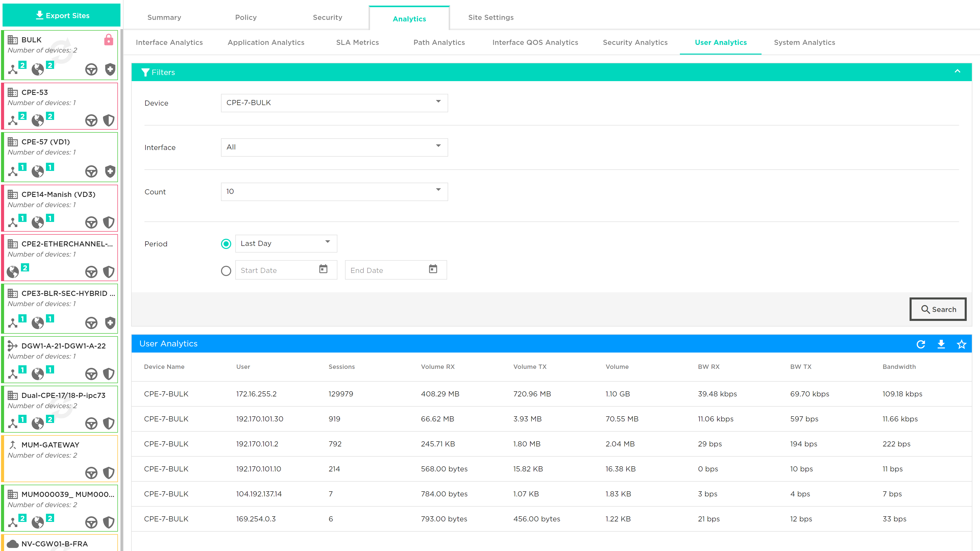
Task: Click the steering wheel icon on CPE2-ETHERCHANNEL site
Action: coord(91,272)
